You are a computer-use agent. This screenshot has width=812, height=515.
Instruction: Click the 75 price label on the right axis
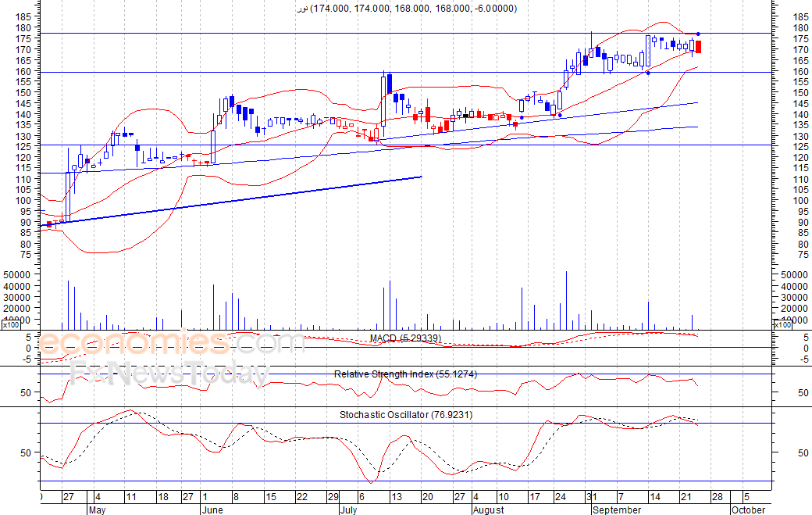(803, 255)
